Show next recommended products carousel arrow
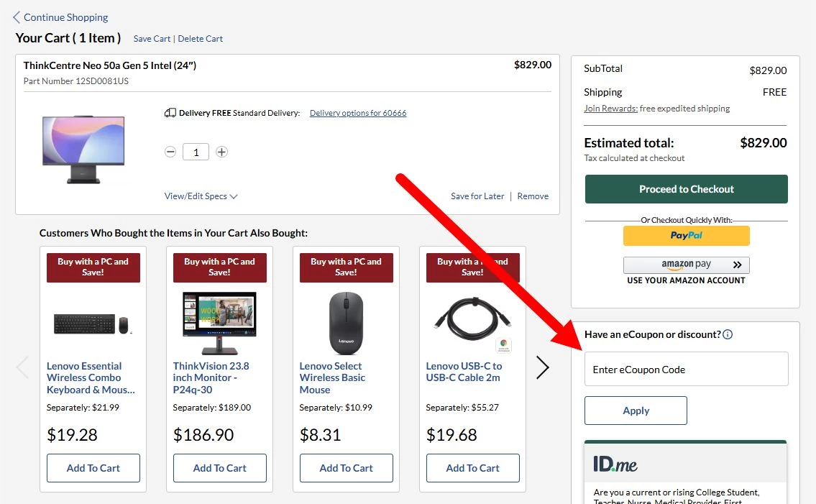The height and width of the screenshot is (504, 816). (543, 367)
